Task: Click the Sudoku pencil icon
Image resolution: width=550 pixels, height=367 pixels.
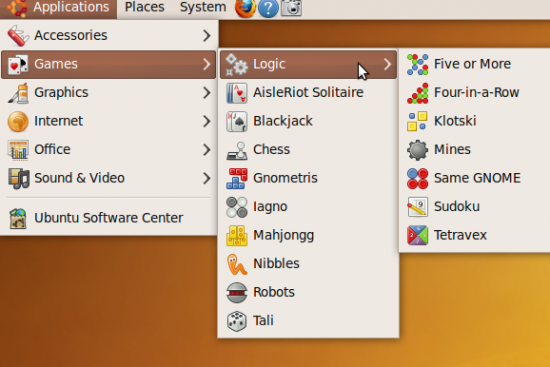Action: (417, 207)
